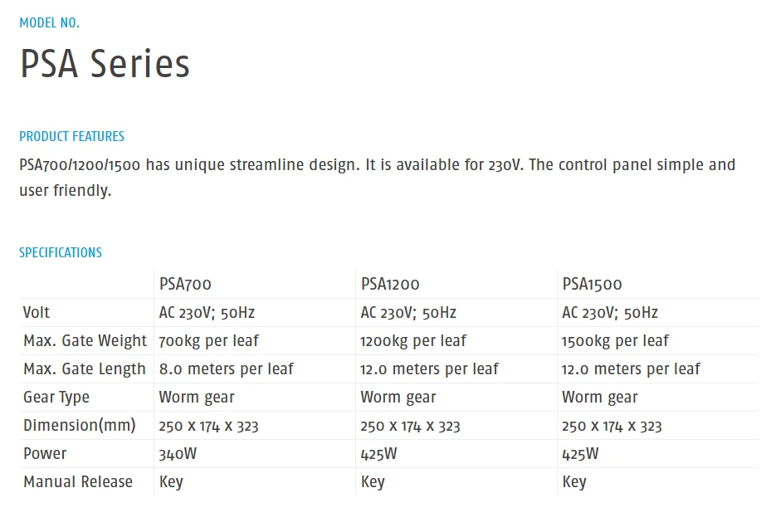Select the PSA700 column header
This screenshot has width=781, height=532.
click(185, 284)
